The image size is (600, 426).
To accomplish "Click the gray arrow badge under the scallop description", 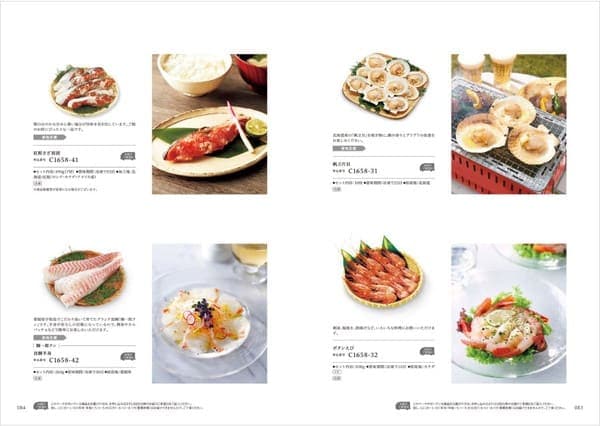I will click(x=349, y=149).
